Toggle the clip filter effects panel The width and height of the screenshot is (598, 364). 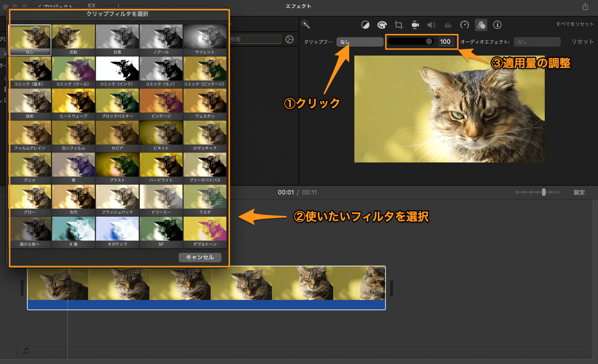[x=481, y=24]
